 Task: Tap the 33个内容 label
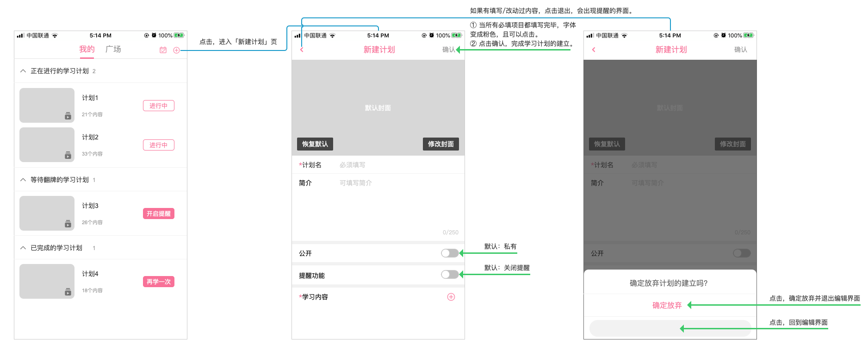tap(92, 154)
